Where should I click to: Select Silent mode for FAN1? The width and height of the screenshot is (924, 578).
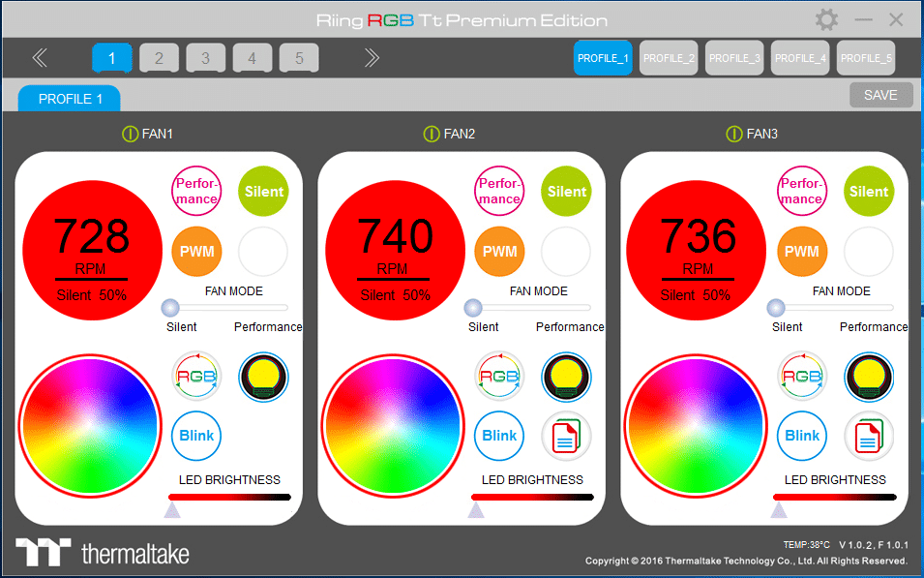[263, 191]
